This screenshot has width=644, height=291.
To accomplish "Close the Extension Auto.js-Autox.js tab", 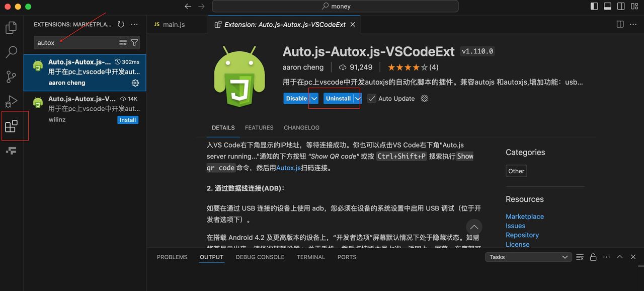I will pos(353,24).
